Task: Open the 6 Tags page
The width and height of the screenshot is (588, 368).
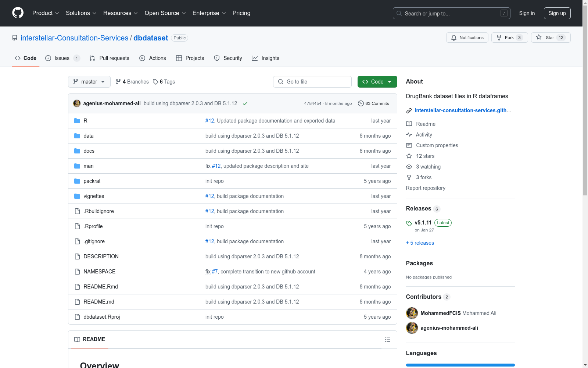Action: 164,82
